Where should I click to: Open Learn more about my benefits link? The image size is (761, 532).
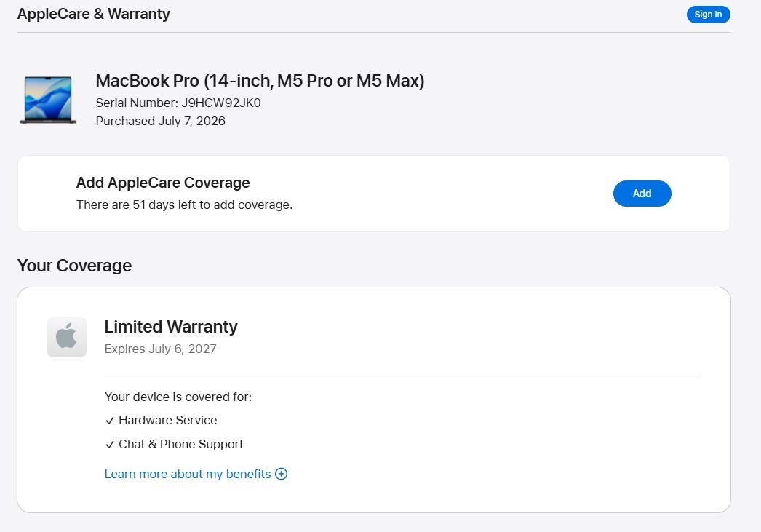(x=188, y=474)
